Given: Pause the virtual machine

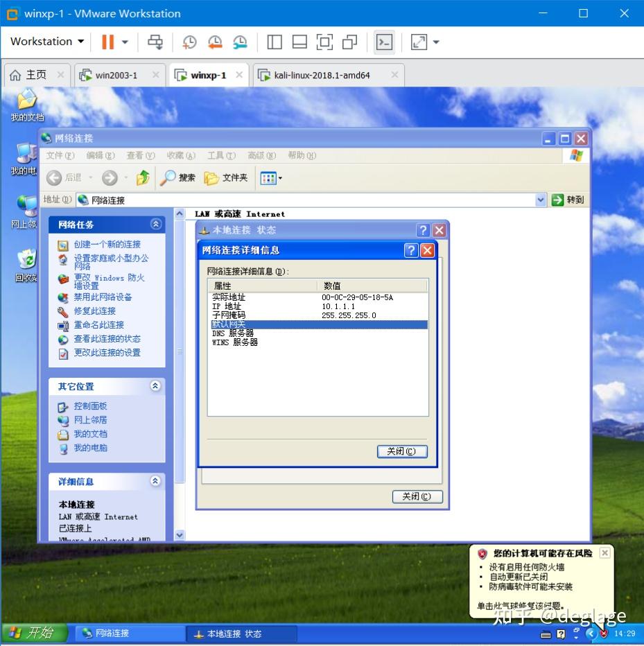Looking at the screenshot, I should [x=107, y=42].
